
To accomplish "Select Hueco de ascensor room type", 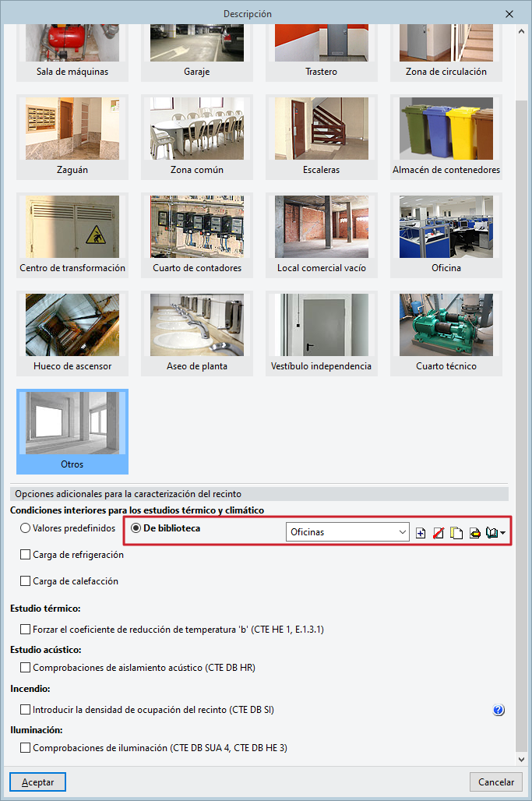I will click(x=72, y=333).
